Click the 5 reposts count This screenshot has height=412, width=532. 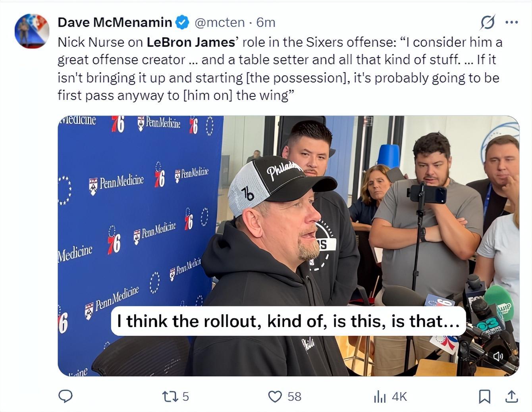pos(185,397)
